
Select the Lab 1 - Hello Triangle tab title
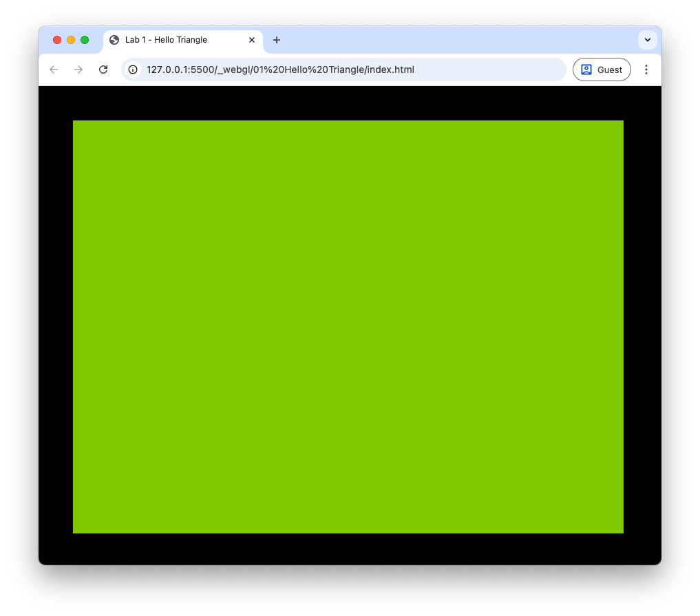(166, 40)
